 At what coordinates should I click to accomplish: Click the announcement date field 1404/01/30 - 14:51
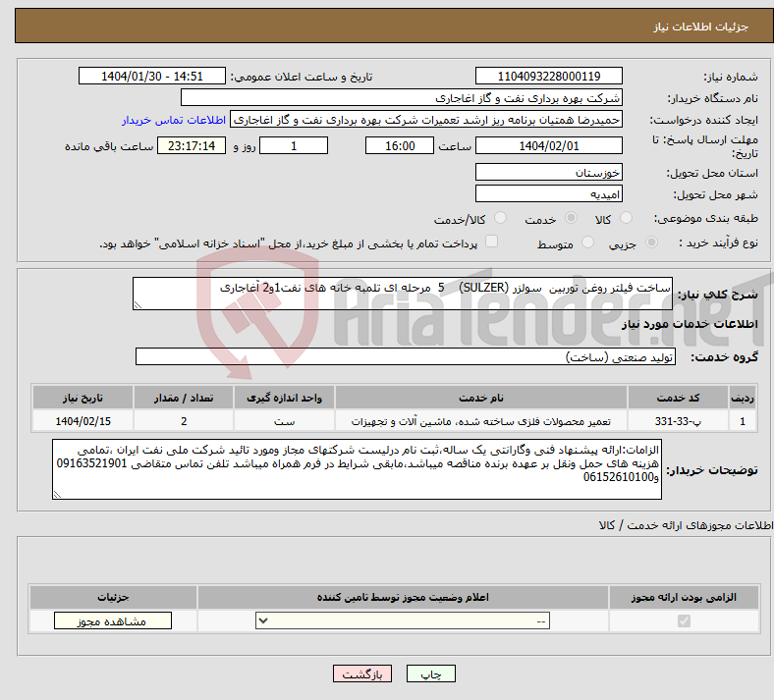pos(152,76)
